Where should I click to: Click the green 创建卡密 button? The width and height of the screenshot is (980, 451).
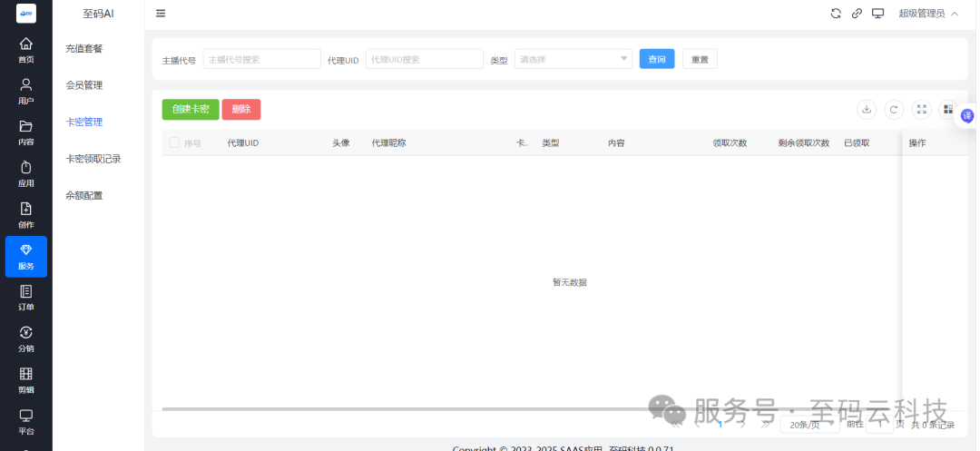pyautogui.click(x=191, y=109)
